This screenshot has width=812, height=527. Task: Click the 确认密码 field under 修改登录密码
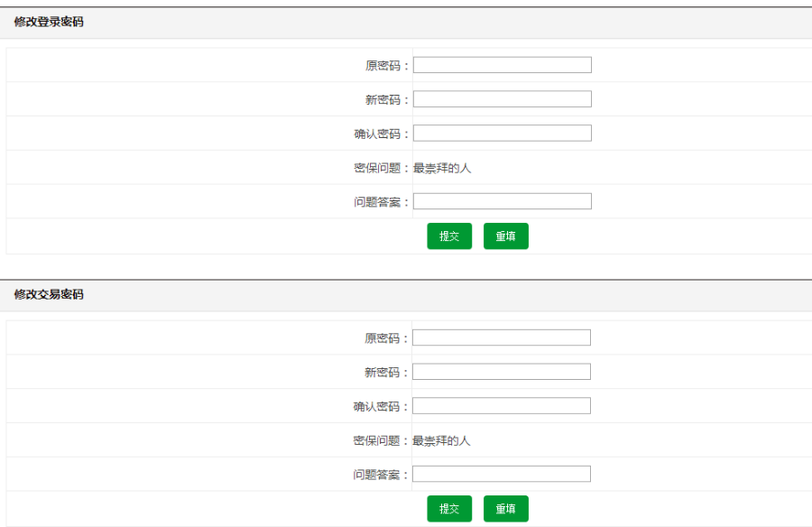pyautogui.click(x=502, y=132)
